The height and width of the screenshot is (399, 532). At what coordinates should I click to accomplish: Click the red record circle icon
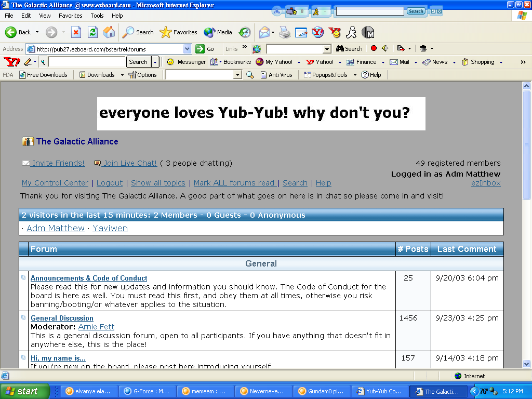(374, 48)
